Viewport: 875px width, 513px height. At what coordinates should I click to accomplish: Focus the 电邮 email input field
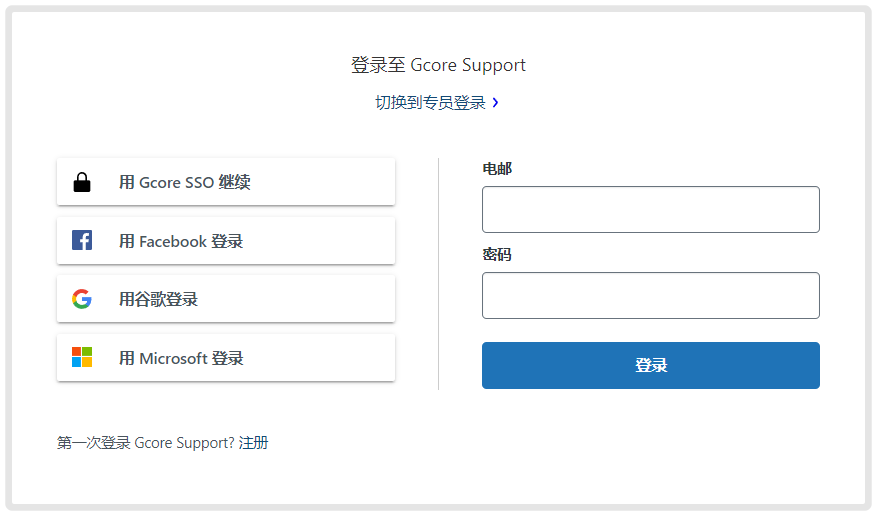click(651, 209)
